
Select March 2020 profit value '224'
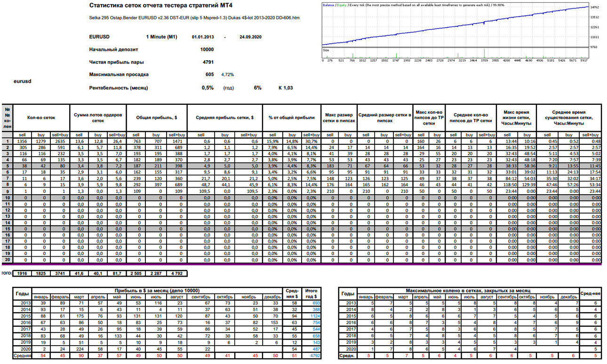pyautogui.click(x=78, y=349)
